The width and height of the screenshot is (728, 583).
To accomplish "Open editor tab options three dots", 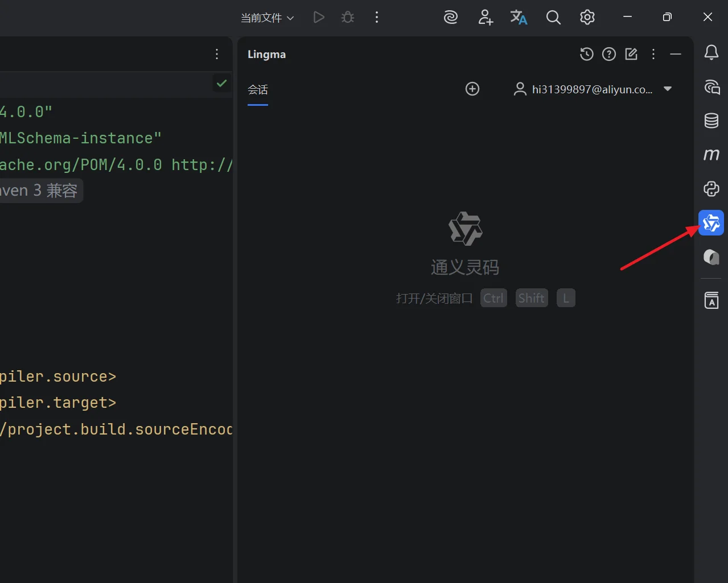I will [x=217, y=54].
